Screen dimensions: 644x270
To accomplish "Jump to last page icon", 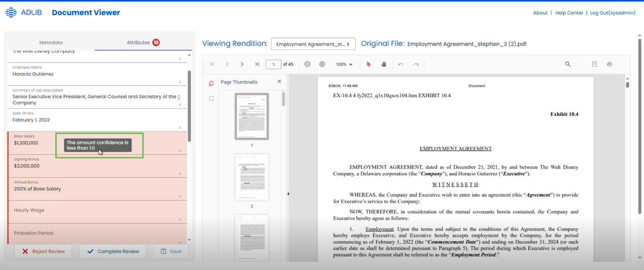I will (x=257, y=64).
